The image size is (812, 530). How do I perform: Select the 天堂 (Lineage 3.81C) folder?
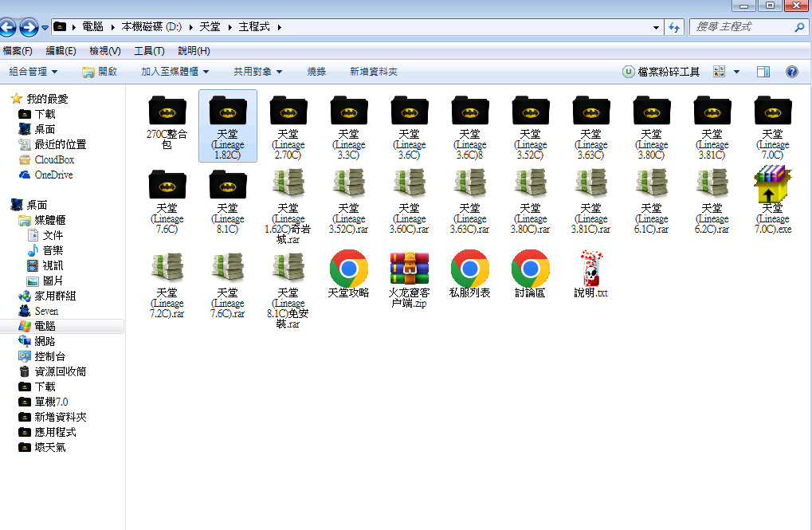[712, 128]
